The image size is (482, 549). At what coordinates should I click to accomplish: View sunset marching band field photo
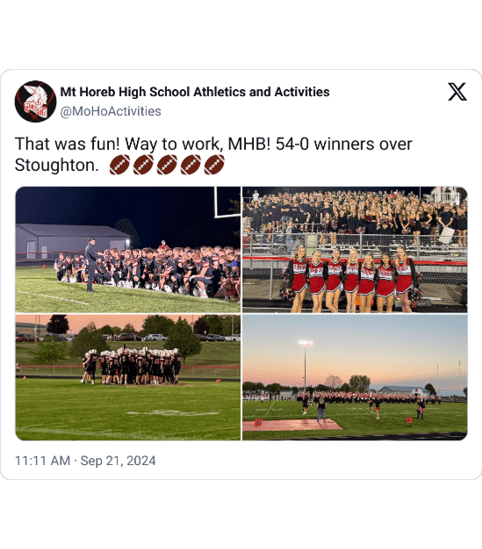click(x=355, y=377)
